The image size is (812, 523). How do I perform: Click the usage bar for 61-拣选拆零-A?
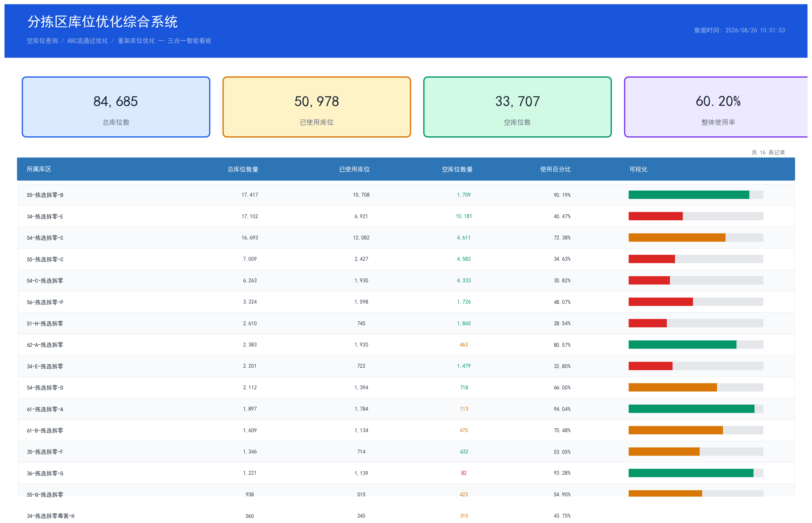[x=695, y=409]
